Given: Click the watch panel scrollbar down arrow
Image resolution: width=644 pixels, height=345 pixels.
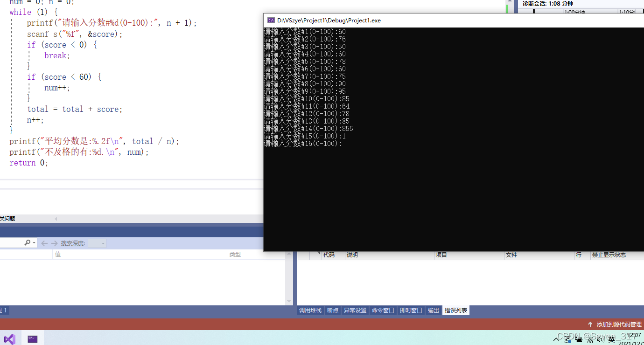Looking at the screenshot, I should (289, 302).
